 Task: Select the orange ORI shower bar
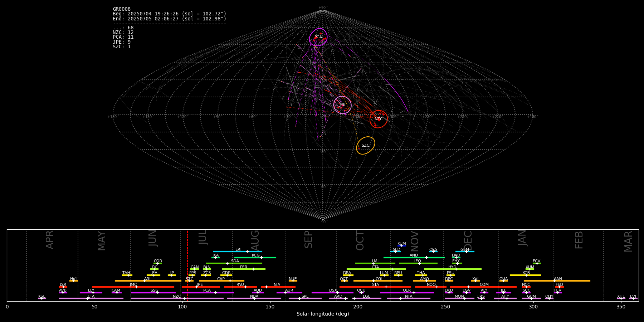click(378, 281)
